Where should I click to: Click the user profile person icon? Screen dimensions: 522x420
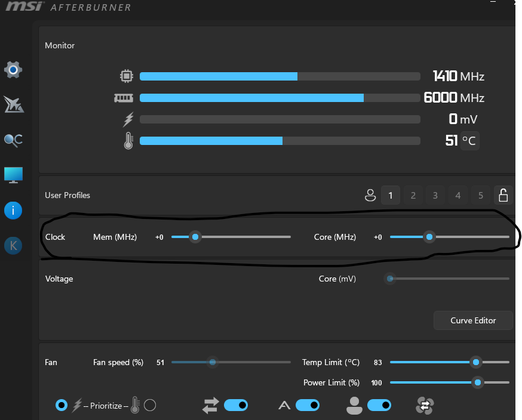click(x=370, y=195)
